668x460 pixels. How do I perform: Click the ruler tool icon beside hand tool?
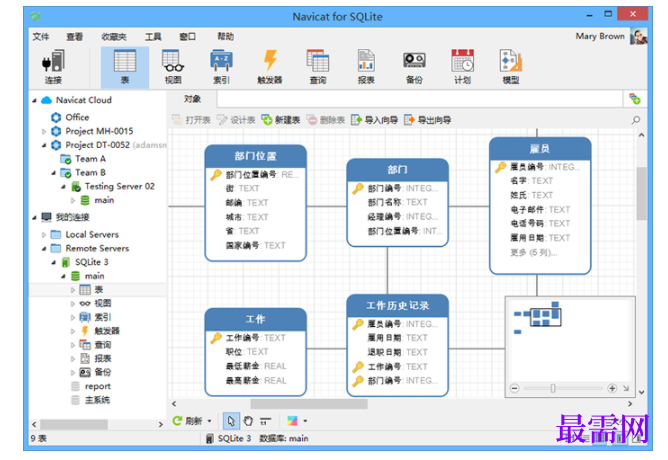tap(265, 421)
